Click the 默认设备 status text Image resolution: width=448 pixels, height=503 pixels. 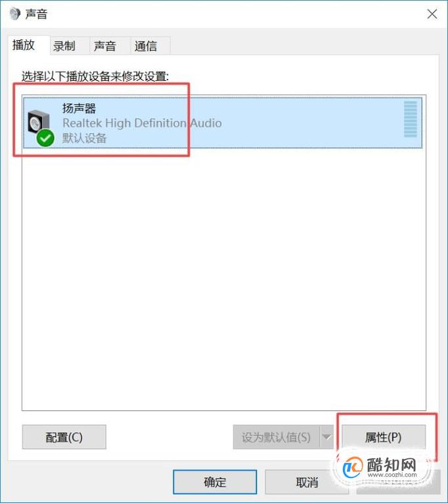click(84, 138)
